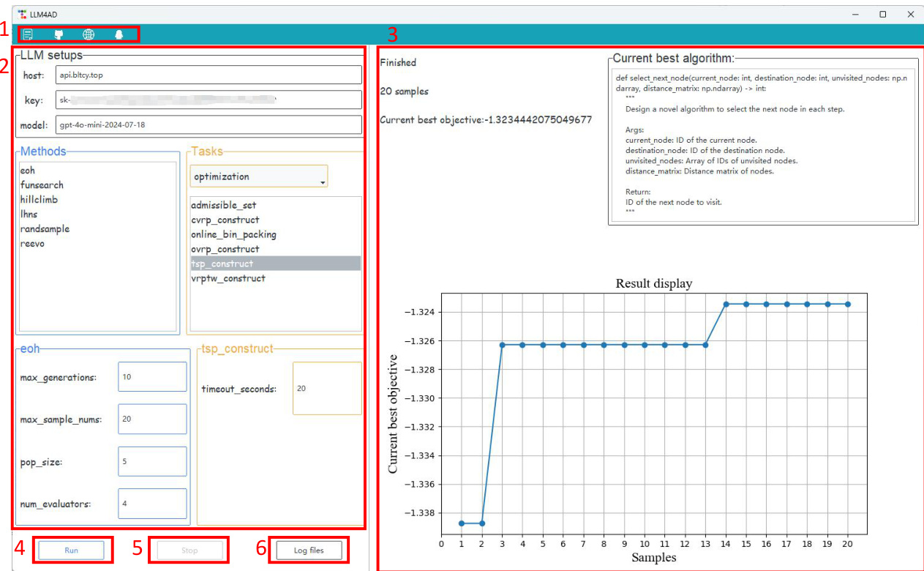
Task: Select reevo in the Methods list
Action: (33, 244)
